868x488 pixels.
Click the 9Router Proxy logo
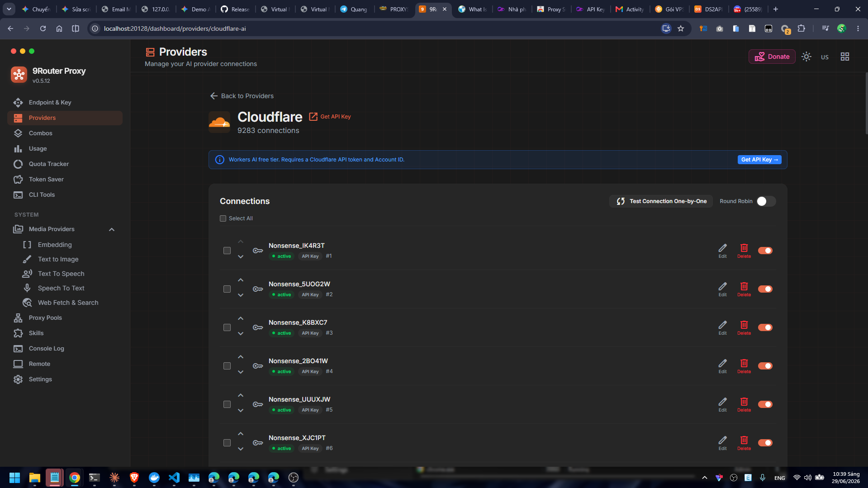coord(19,75)
